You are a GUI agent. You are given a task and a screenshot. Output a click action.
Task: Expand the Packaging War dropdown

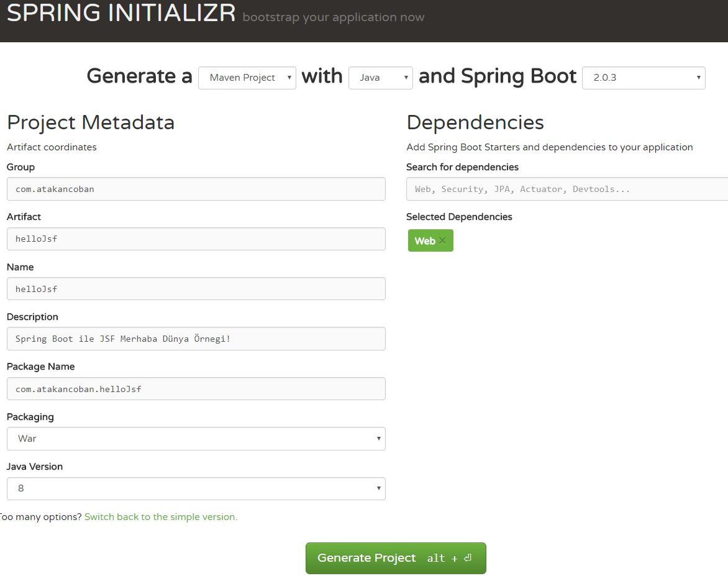point(196,439)
